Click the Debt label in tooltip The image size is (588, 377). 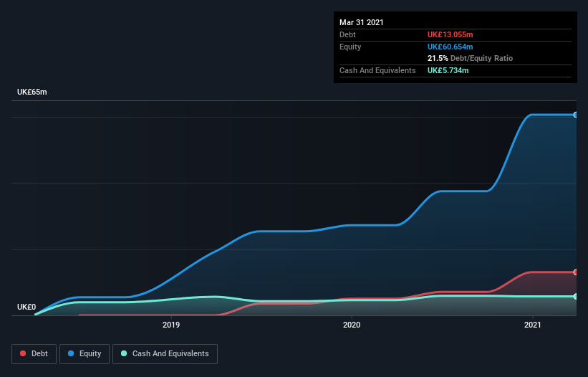coord(347,34)
